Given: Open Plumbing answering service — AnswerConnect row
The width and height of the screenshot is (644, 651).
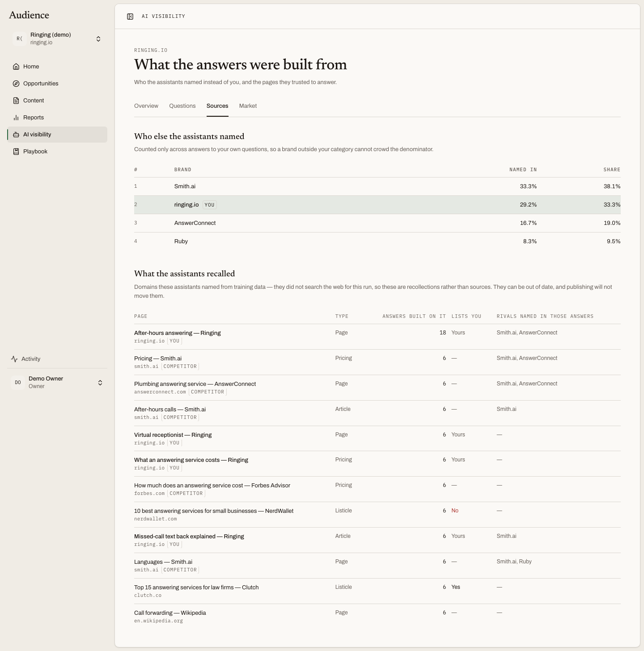Looking at the screenshot, I should [377, 388].
